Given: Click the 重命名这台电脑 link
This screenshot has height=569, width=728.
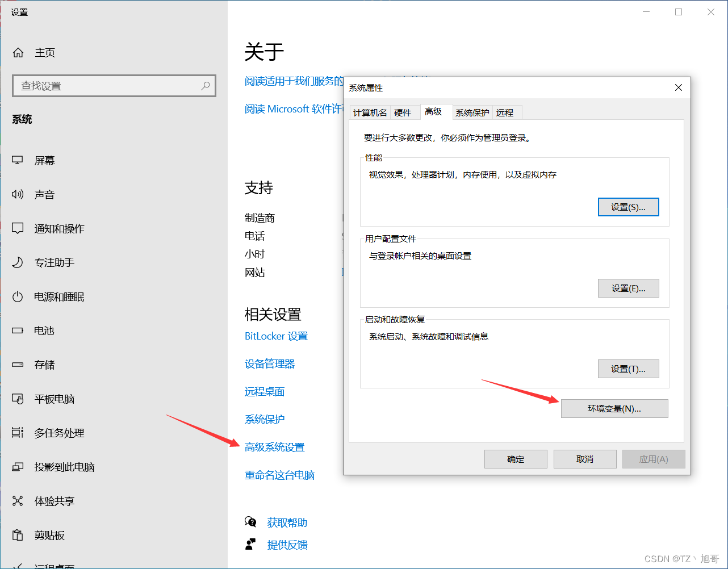Looking at the screenshot, I should point(280,475).
